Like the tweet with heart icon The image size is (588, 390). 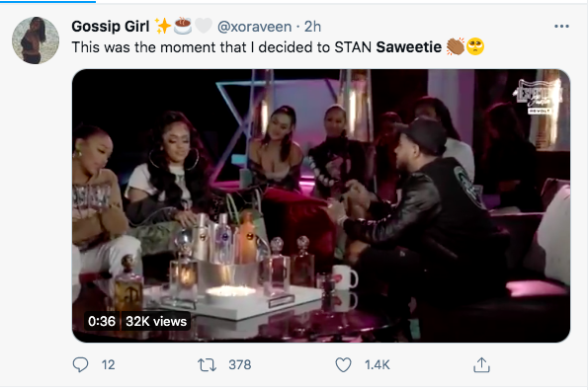(x=343, y=364)
